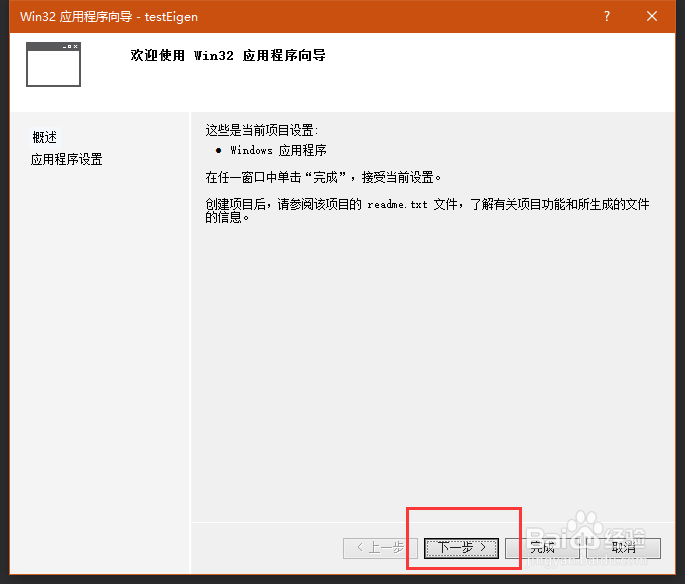The width and height of the screenshot is (685, 584).
Task: Click the disabled 上一步 (Previous) button
Action: 380,548
